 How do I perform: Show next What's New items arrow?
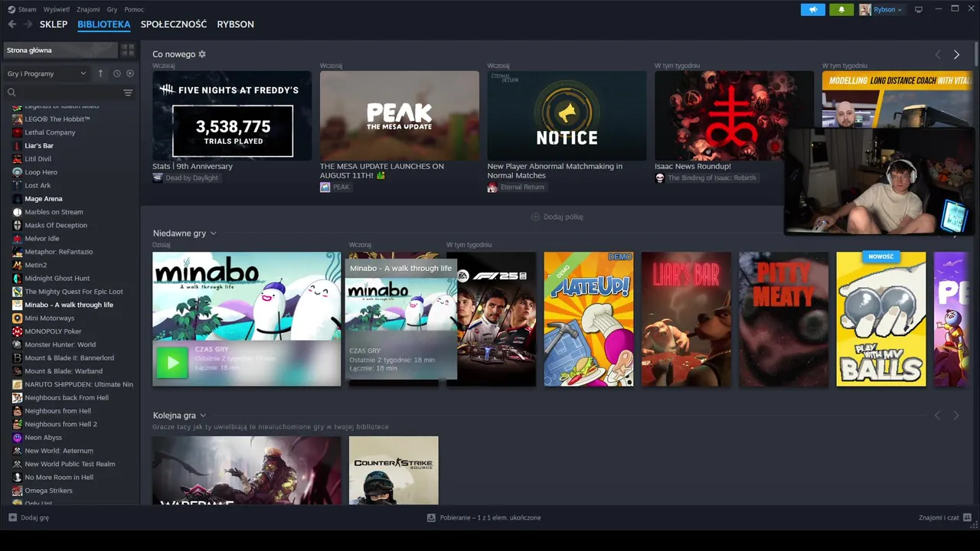pyautogui.click(x=956, y=54)
